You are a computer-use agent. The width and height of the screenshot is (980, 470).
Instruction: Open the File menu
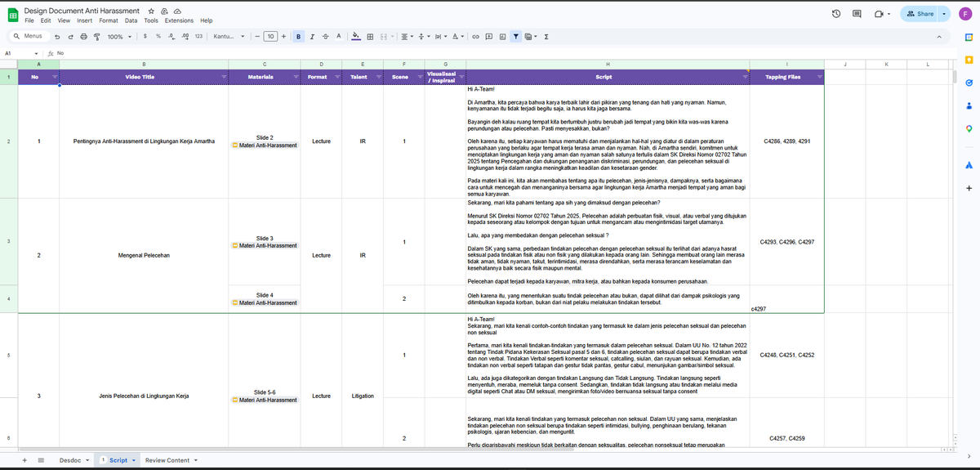(x=29, y=20)
